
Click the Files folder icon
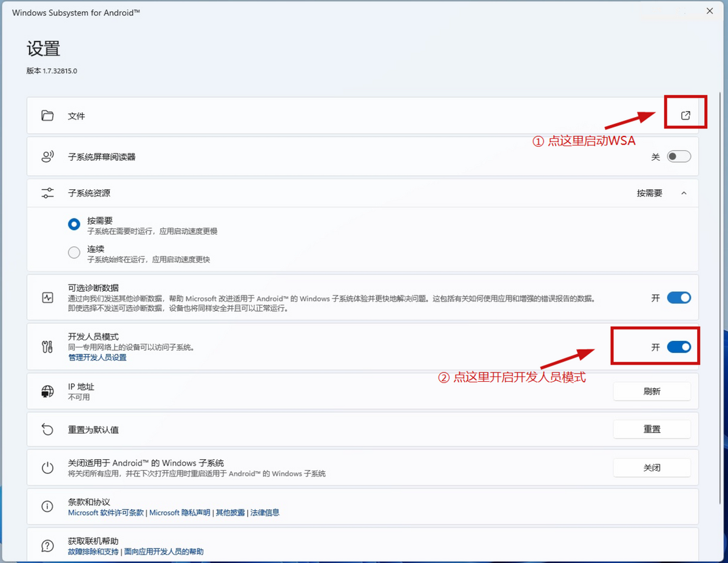[47, 115]
